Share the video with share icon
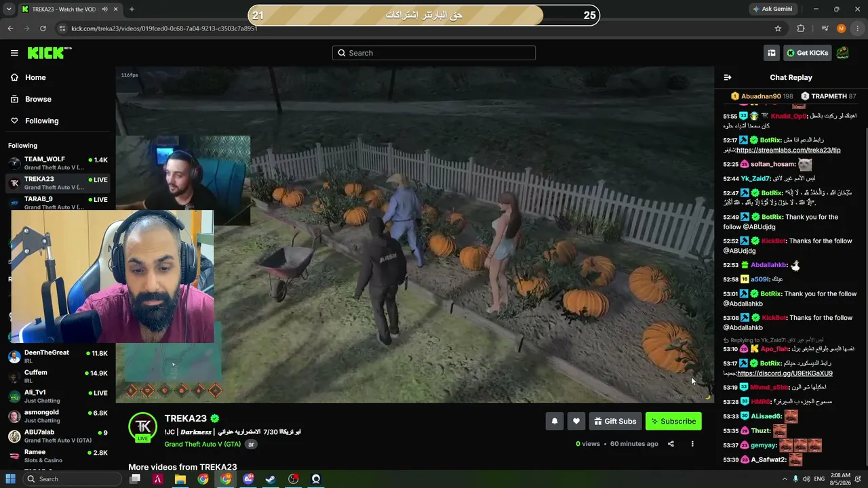 671,444
